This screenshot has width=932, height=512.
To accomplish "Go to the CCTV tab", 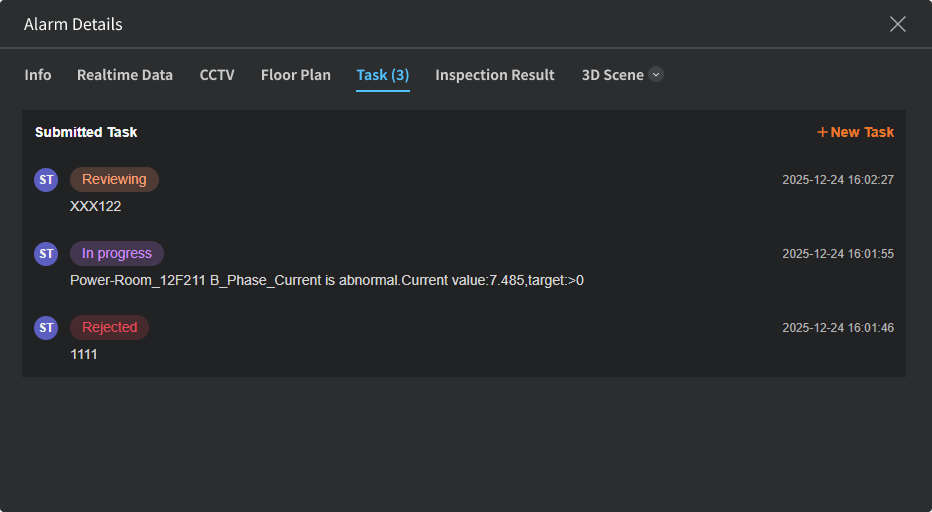I will pyautogui.click(x=217, y=75).
